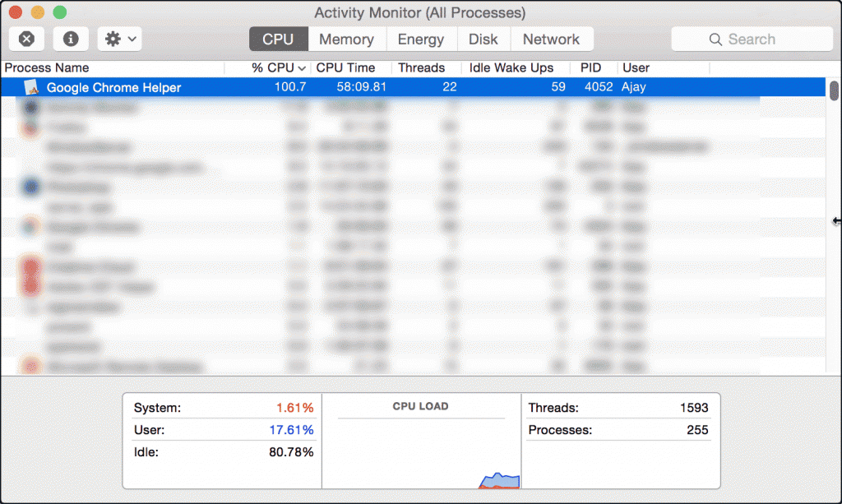Viewport: 842px width, 504px height.
Task: Sort by User column header
Action: coord(636,67)
